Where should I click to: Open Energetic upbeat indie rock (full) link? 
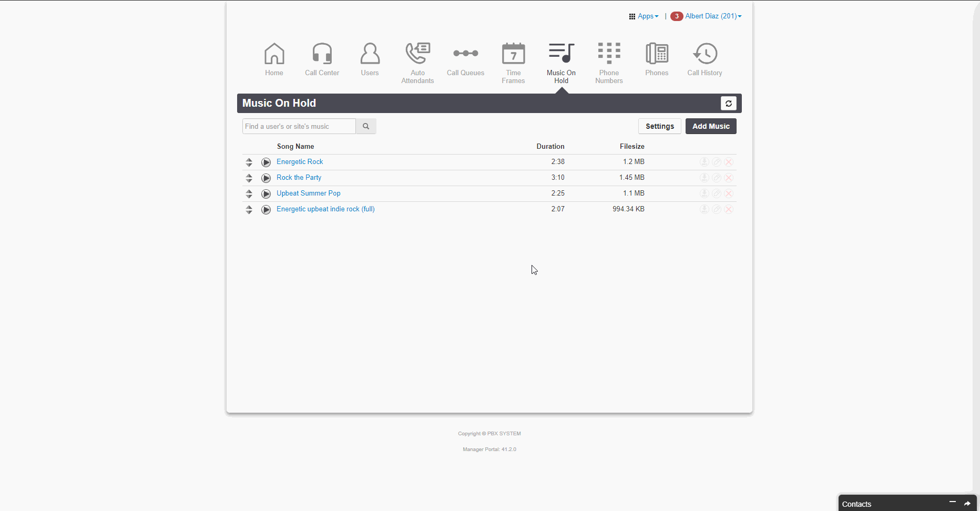[x=325, y=209]
